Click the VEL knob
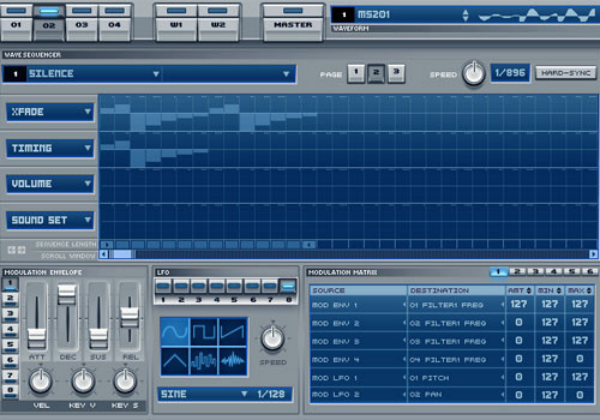The height and width of the screenshot is (420, 600). 41,381
